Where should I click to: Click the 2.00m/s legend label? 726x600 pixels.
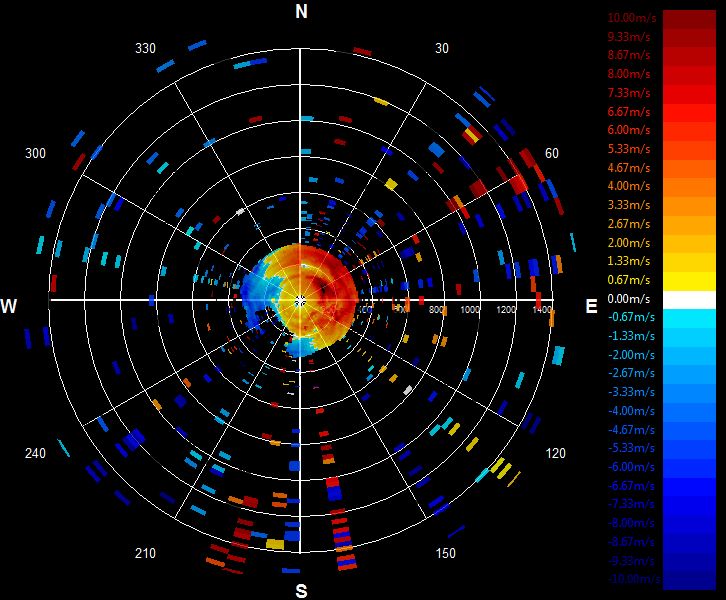(x=629, y=243)
